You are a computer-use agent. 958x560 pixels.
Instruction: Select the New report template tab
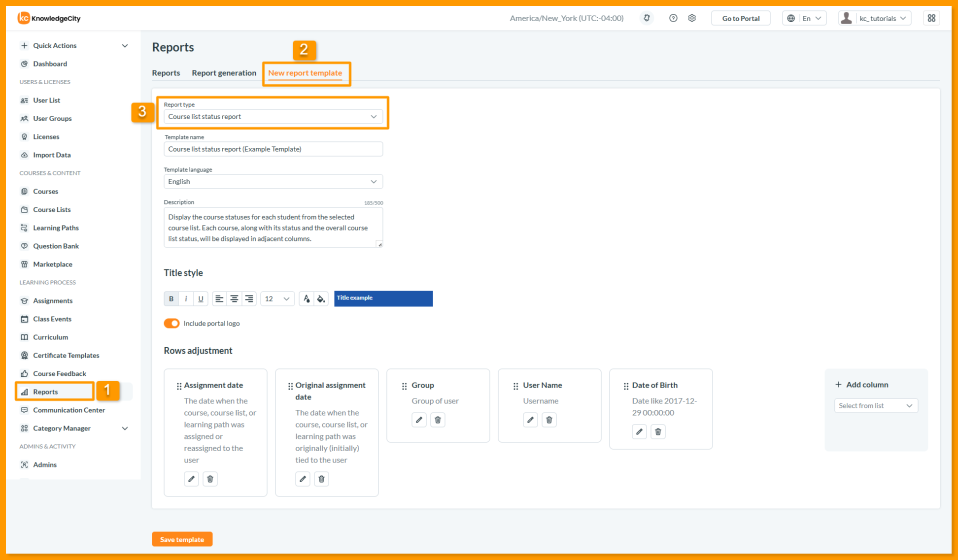pyautogui.click(x=305, y=72)
